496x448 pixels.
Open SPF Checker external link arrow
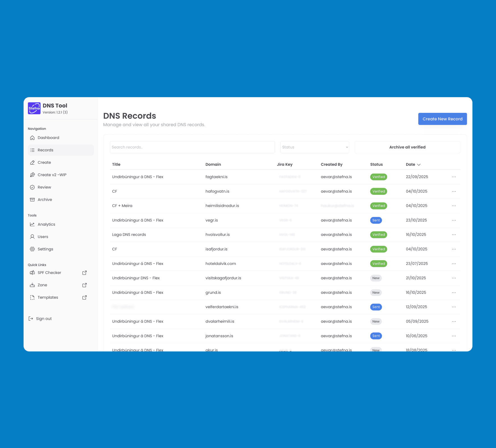(84, 273)
